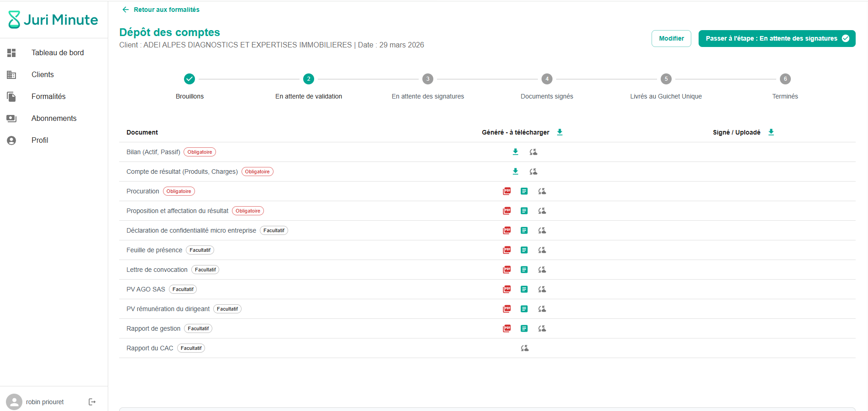
Task: Go to Clients section
Action: click(x=42, y=74)
